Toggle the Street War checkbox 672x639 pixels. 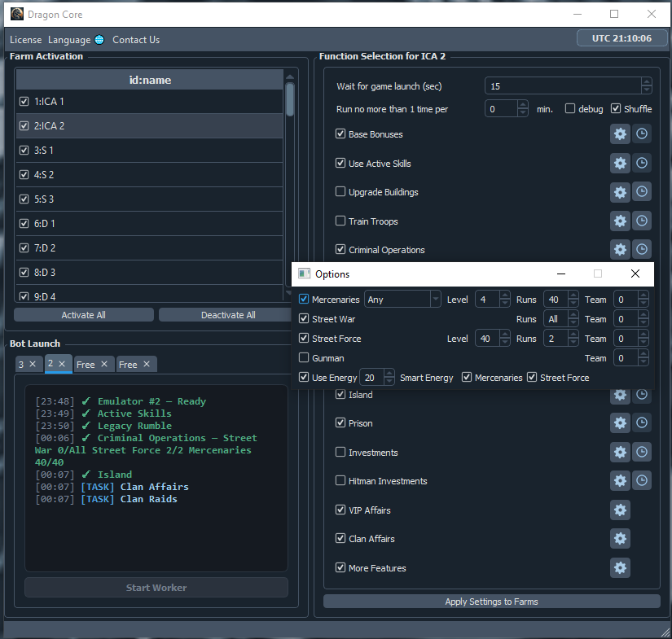coord(304,318)
